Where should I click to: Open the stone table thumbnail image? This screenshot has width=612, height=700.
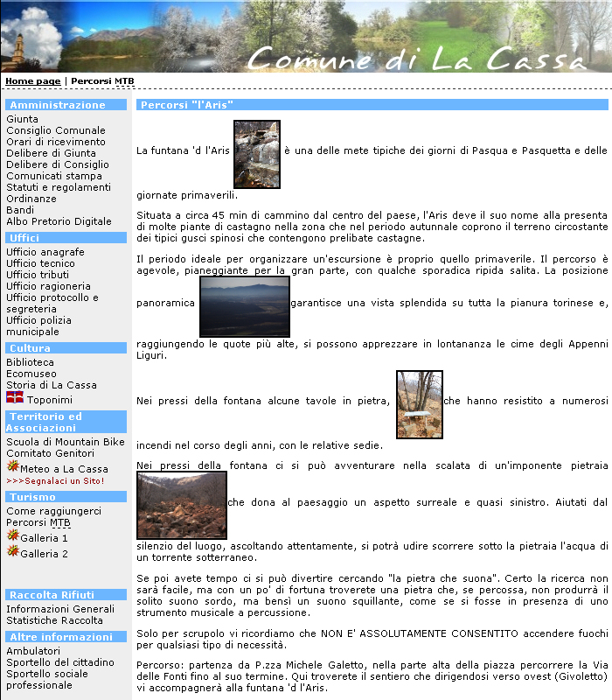click(419, 403)
